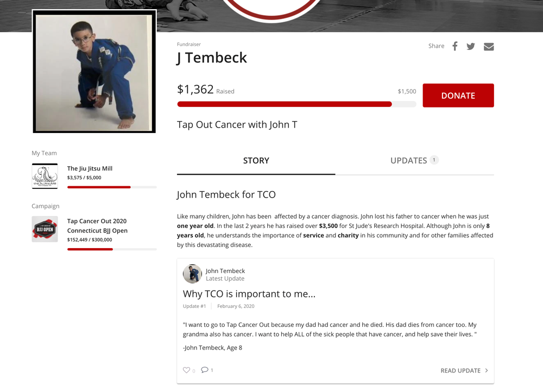
Task: Open the fundraiser's large profile photo
Action: pos(94,72)
